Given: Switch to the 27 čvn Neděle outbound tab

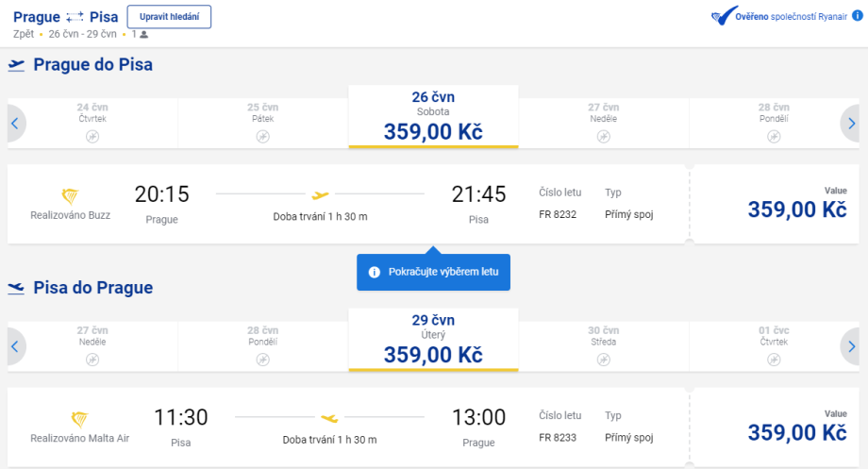Looking at the screenshot, I should [x=603, y=117].
